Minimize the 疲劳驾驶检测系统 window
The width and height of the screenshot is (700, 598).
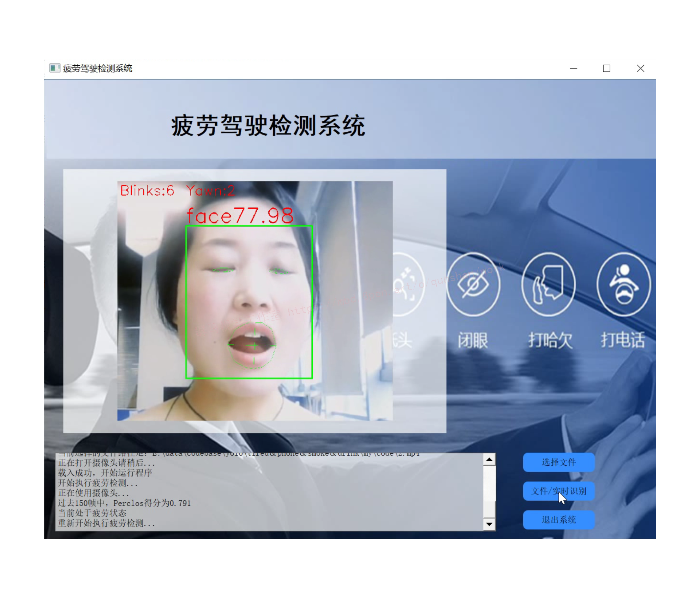pyautogui.click(x=574, y=68)
